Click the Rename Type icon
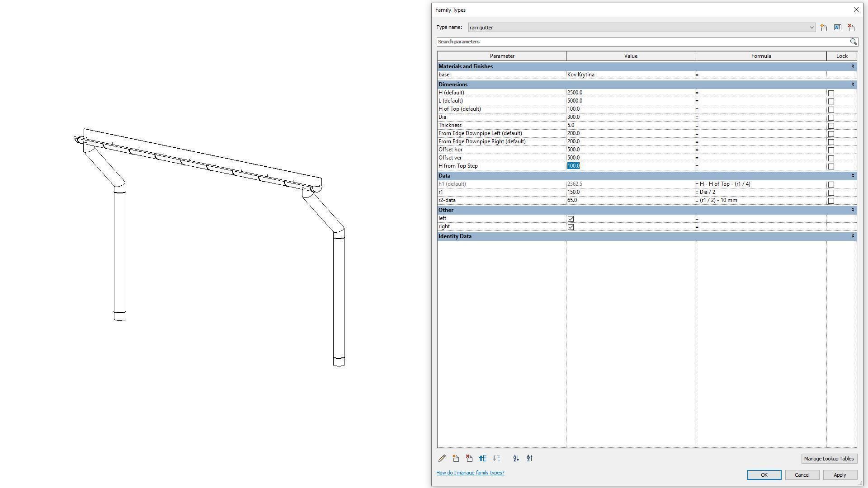 (x=837, y=28)
